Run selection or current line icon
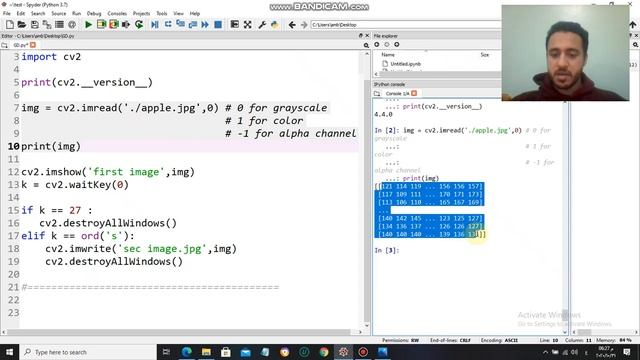Screen dimensions: 640x360 126,25
